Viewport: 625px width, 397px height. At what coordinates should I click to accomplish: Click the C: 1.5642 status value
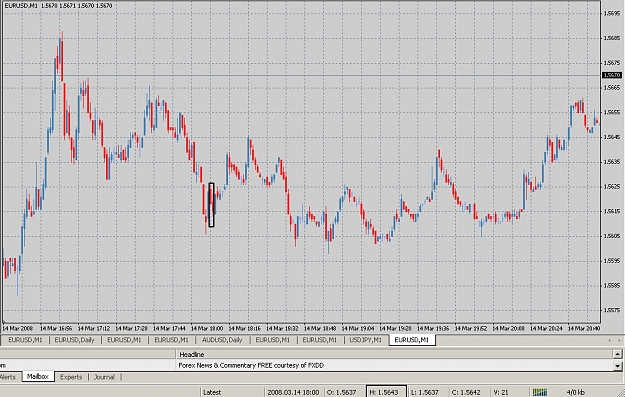tap(466, 393)
